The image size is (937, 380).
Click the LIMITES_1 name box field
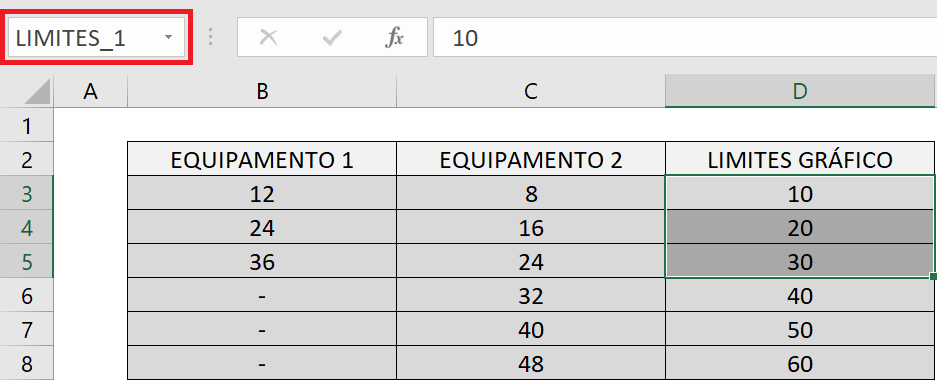point(97,38)
